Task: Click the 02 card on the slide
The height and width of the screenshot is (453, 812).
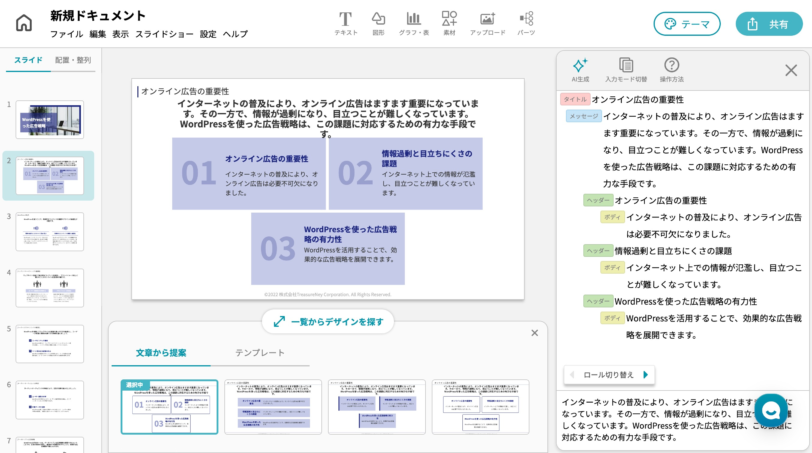Action: (x=405, y=173)
